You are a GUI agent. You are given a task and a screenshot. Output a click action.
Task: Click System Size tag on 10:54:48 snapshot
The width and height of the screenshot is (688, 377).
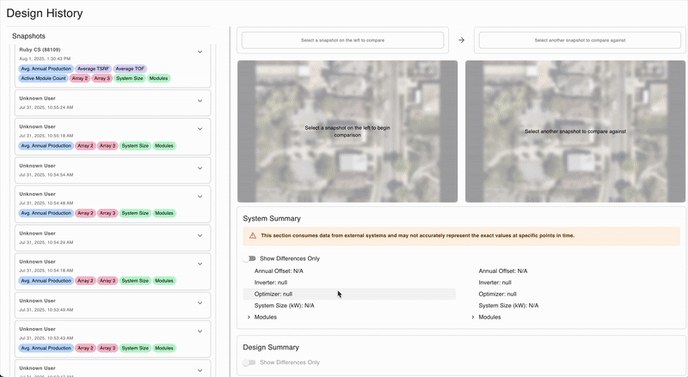tap(135, 213)
